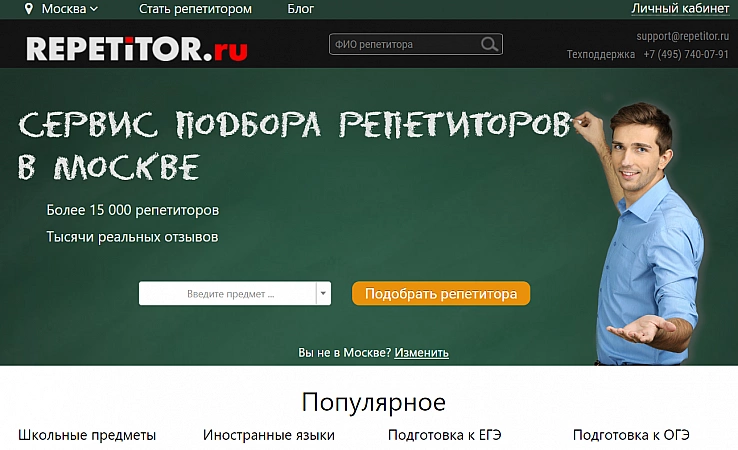Click the support phone number +7 (495) 740-07-91
The height and width of the screenshot is (450, 738).
[685, 54]
